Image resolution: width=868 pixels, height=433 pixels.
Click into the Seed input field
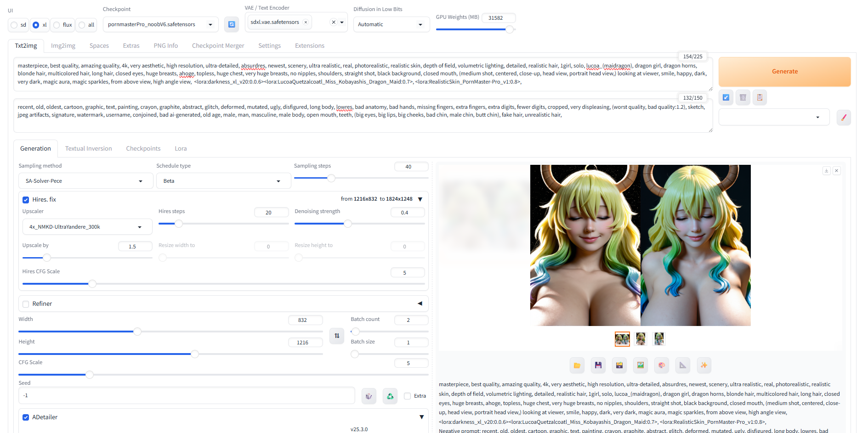coord(187,395)
